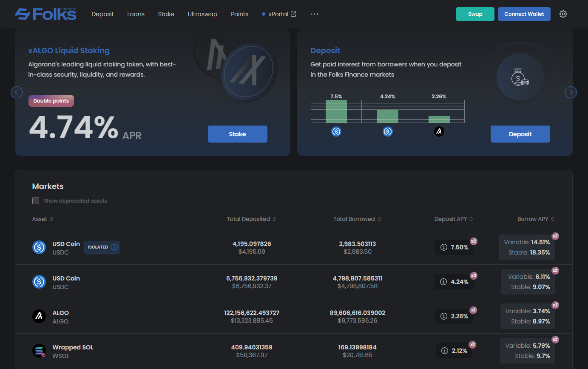
Task: Click the Connect Wallet button
Action: (524, 14)
